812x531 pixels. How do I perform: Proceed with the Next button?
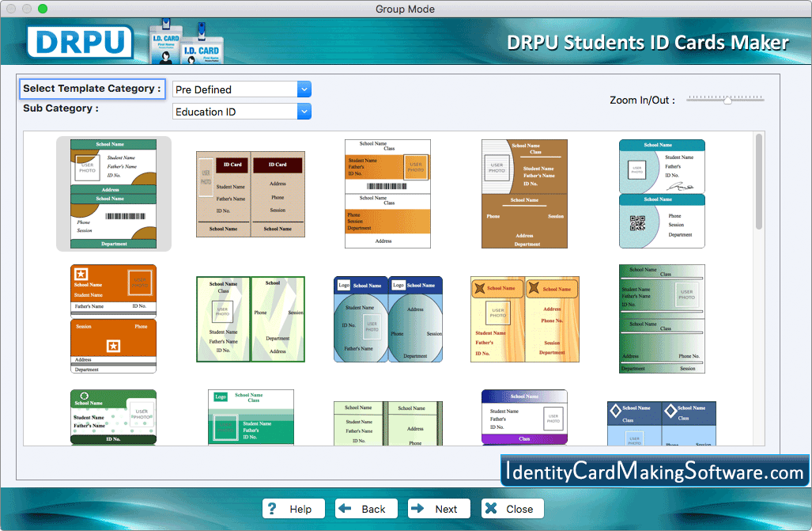(x=439, y=509)
